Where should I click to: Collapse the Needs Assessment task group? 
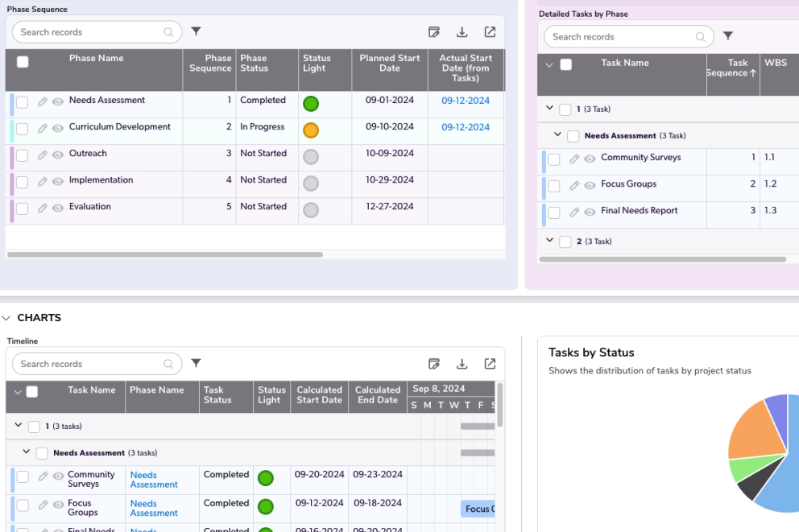click(557, 134)
